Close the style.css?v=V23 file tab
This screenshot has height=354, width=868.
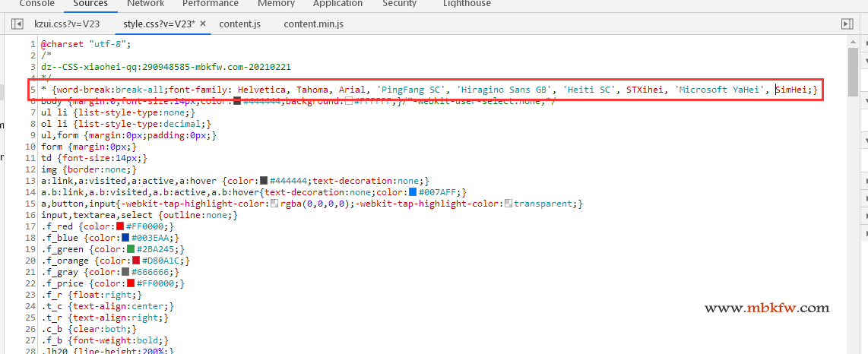[203, 24]
